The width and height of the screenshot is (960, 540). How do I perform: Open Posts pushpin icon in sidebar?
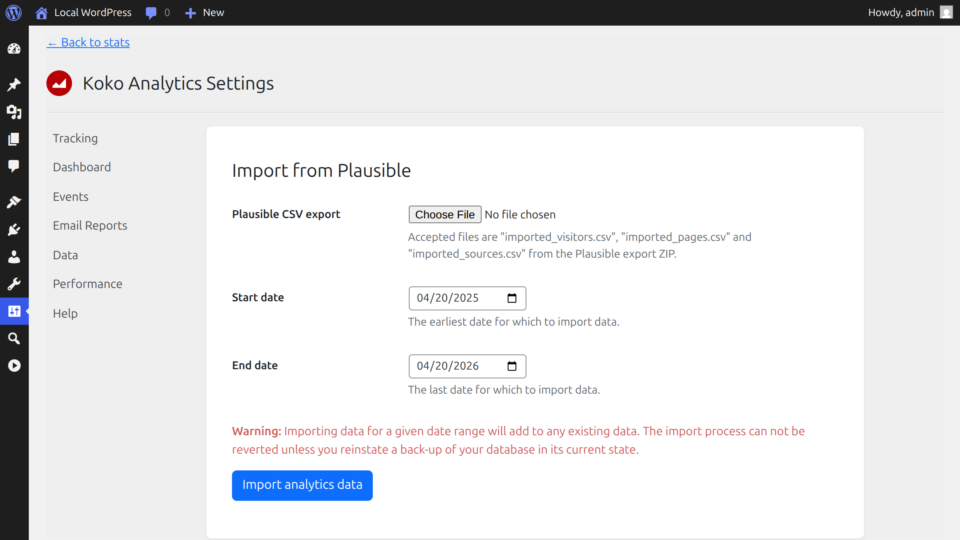(x=14, y=84)
